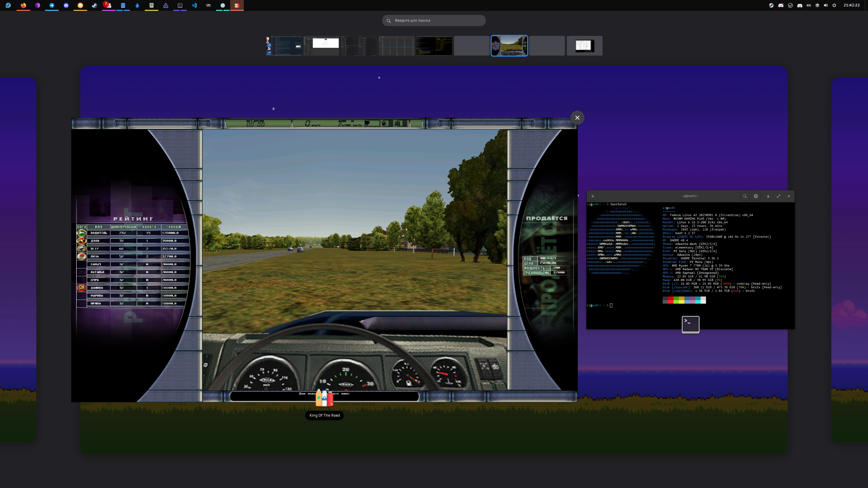Switch to the first workspace thumbnail

284,46
